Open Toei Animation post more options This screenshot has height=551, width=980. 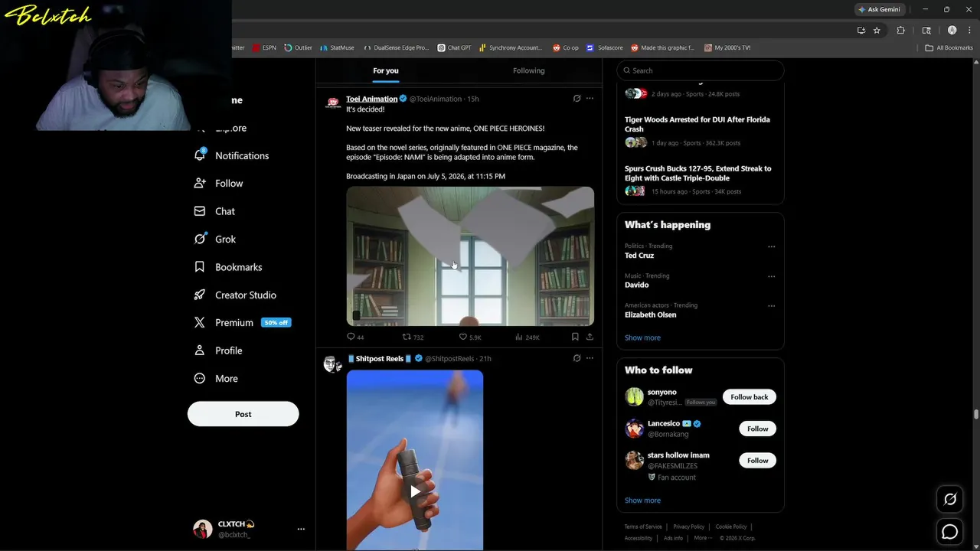(590, 99)
